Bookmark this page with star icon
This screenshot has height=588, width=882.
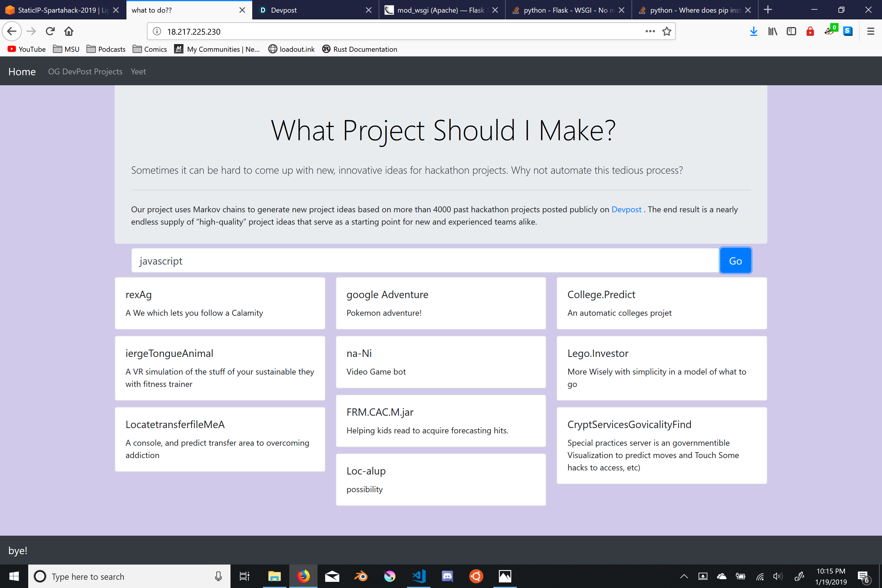[666, 31]
